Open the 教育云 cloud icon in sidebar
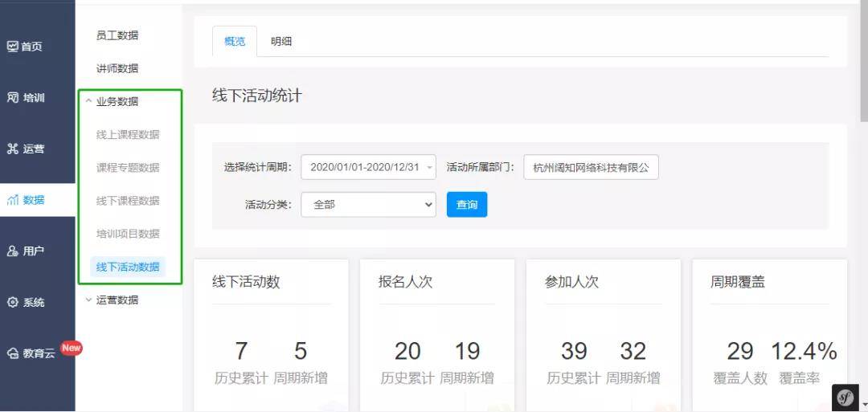 (13, 353)
